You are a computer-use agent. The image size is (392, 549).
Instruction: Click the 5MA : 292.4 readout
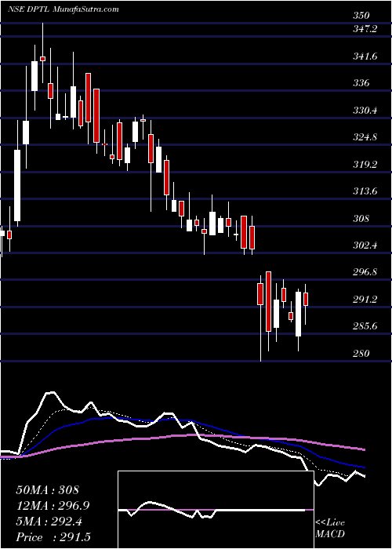point(49,522)
